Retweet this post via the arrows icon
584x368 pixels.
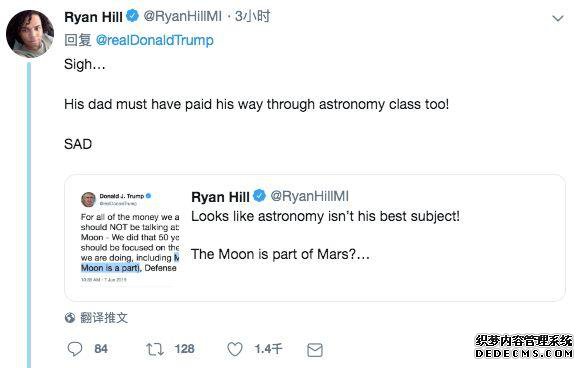155,349
